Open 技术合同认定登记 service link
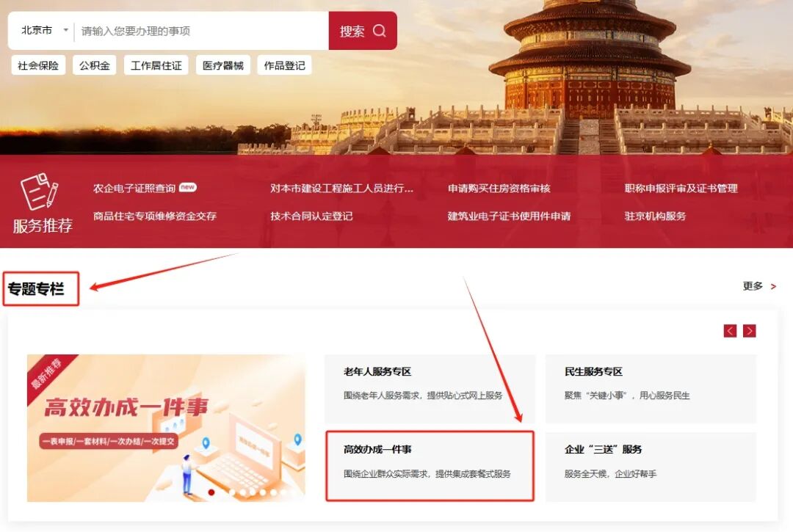Image resolution: width=793 pixels, height=532 pixels. [x=311, y=216]
